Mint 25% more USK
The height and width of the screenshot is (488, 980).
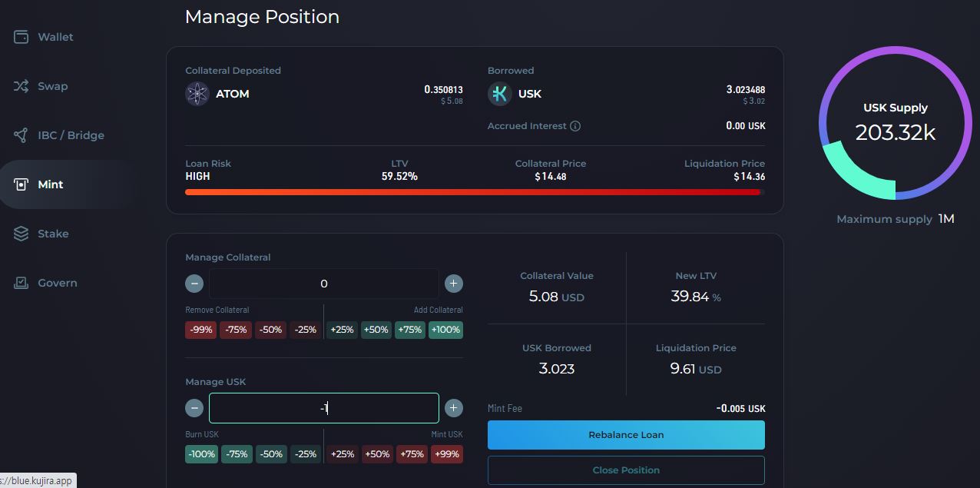click(342, 454)
